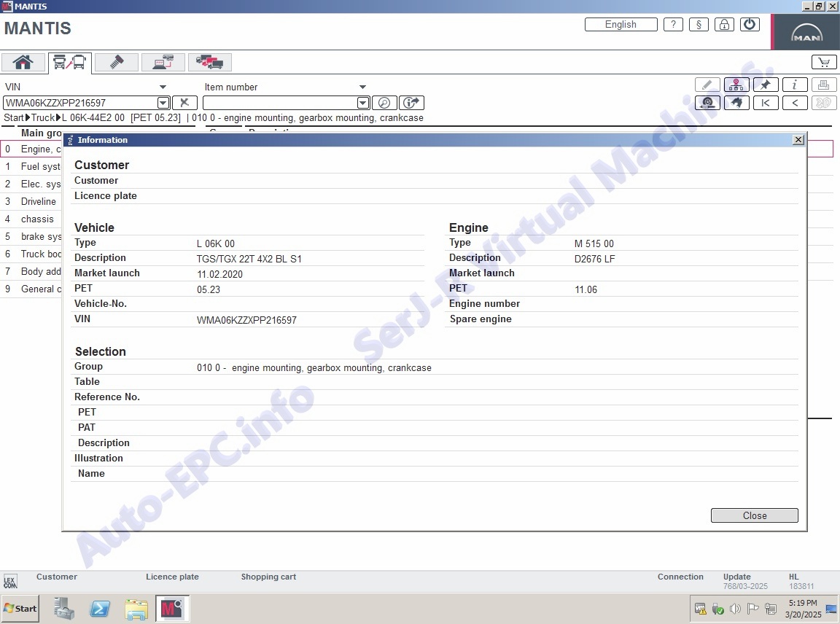
Task: Click the Start breadcrumb
Action: point(14,118)
